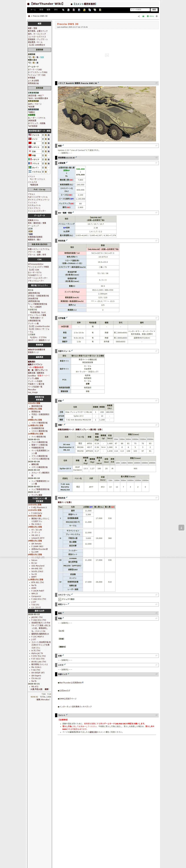Image resolution: width=186 pixels, height=868 pixels.
Task: Click the 7.62 mm Beretta MG42/59 table cell
Action: tap(65, 487)
